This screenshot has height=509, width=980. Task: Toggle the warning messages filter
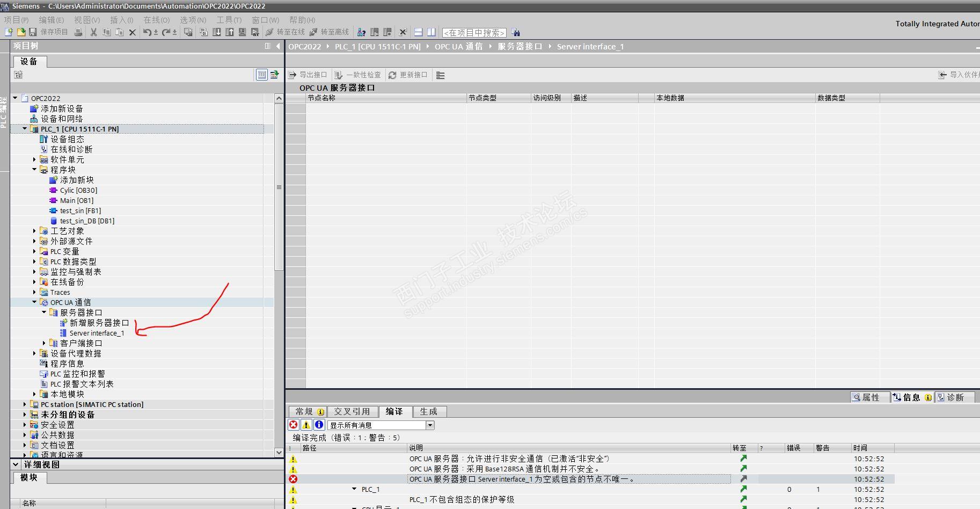click(x=306, y=425)
